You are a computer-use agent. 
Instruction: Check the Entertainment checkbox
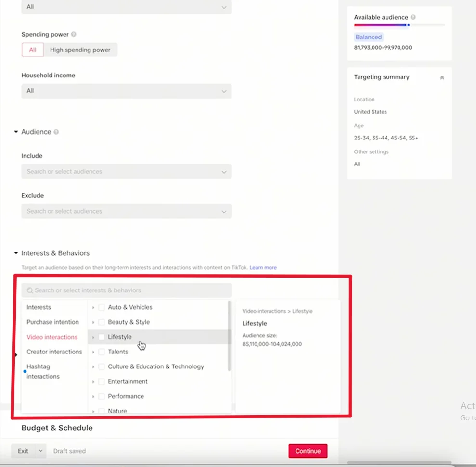point(102,381)
